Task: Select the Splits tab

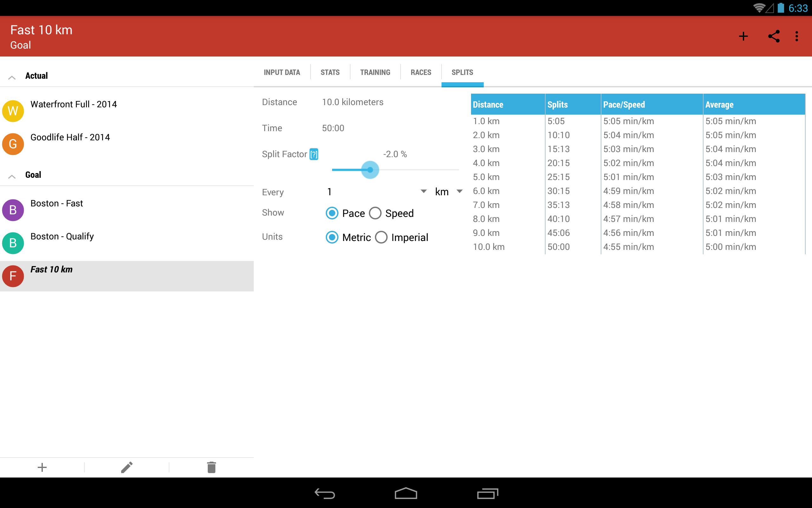Action: point(462,72)
